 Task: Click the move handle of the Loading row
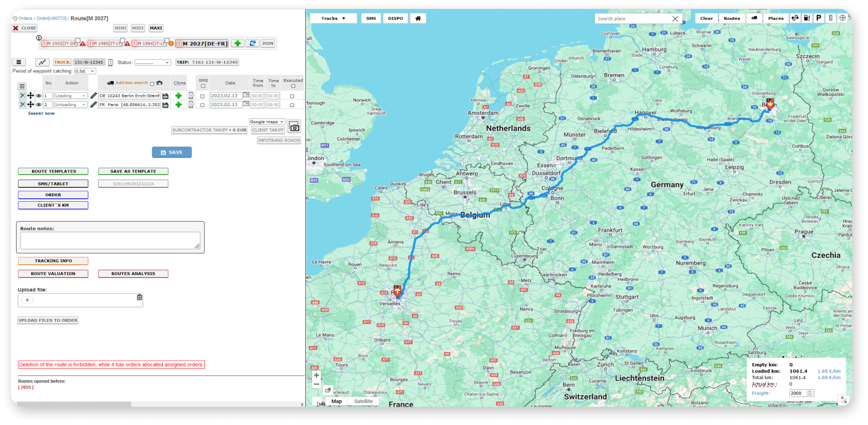[x=30, y=96]
